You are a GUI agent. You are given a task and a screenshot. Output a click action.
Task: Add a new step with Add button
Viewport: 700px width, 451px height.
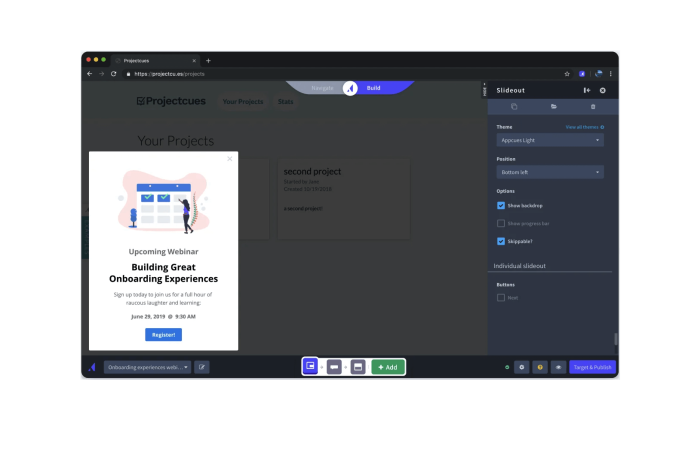388,367
